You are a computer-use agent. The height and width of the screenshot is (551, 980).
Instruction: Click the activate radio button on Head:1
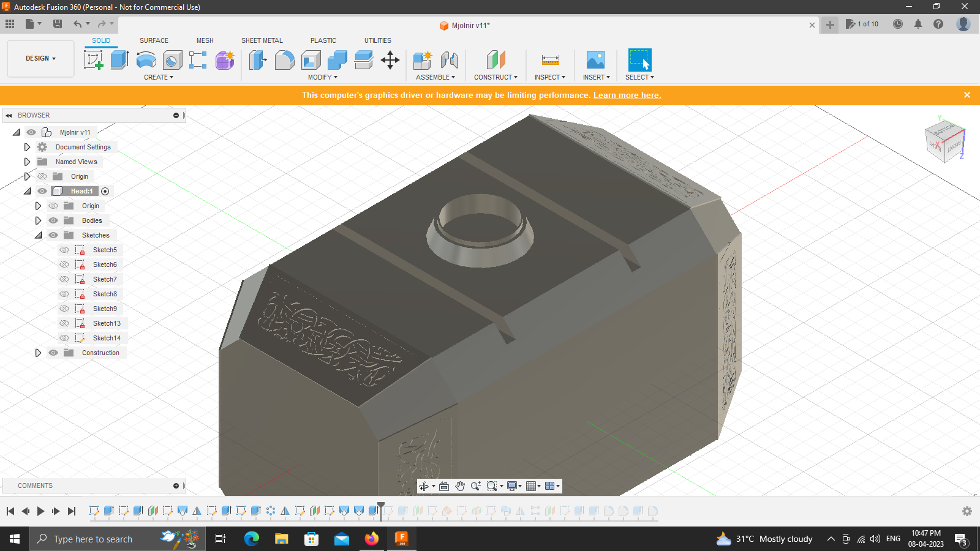pos(105,191)
